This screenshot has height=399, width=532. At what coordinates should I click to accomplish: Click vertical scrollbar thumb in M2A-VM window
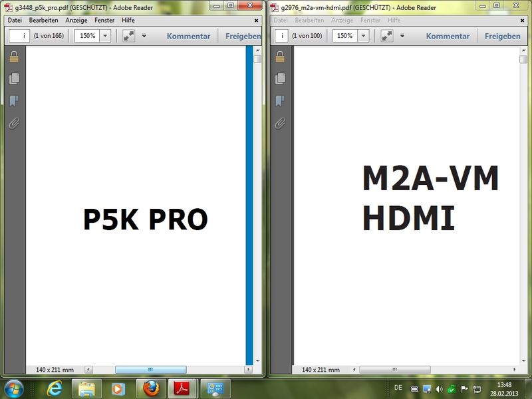(523, 59)
